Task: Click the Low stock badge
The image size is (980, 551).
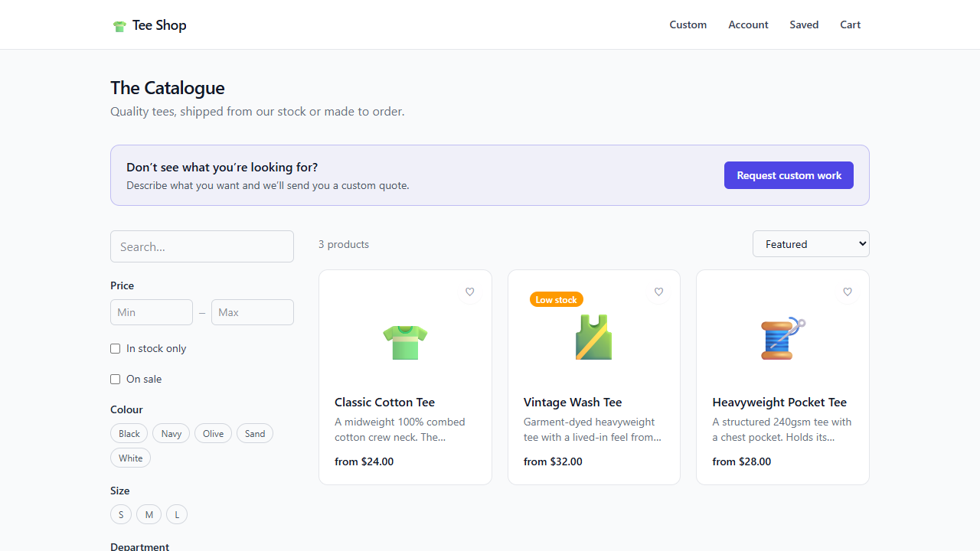Action: tap(557, 299)
